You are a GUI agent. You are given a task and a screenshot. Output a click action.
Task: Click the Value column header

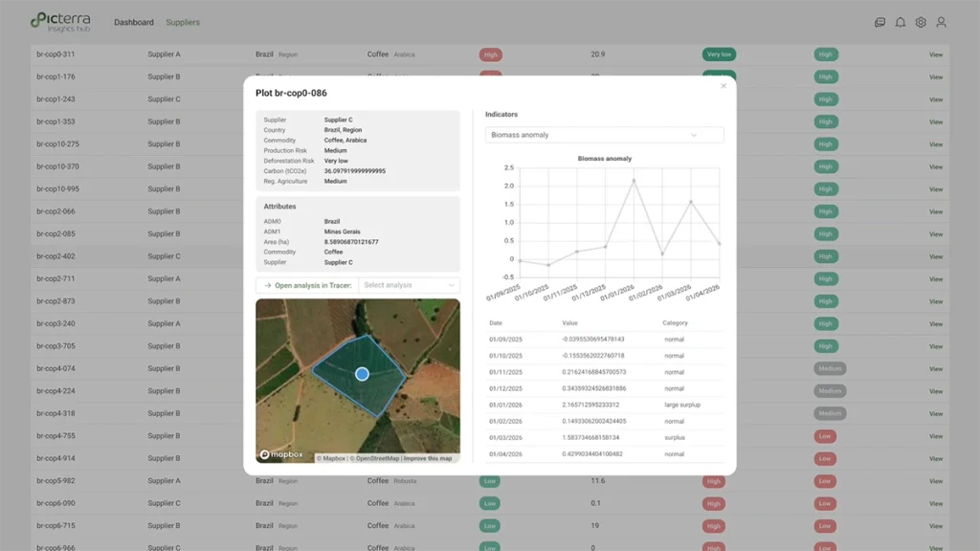[569, 323]
